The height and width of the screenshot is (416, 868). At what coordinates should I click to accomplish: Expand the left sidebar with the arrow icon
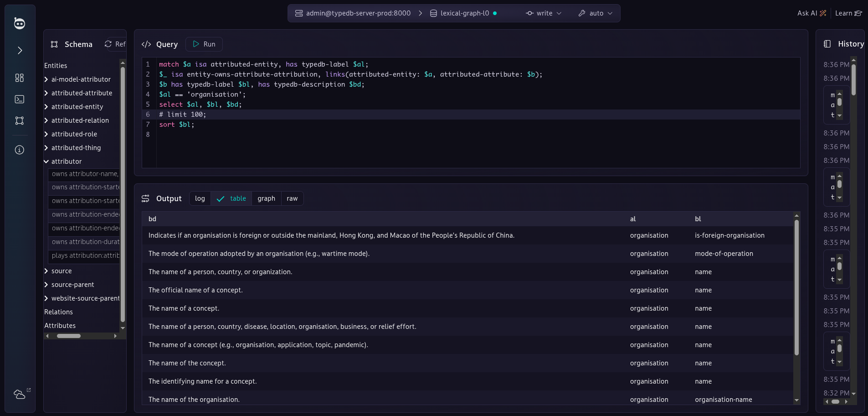click(20, 50)
